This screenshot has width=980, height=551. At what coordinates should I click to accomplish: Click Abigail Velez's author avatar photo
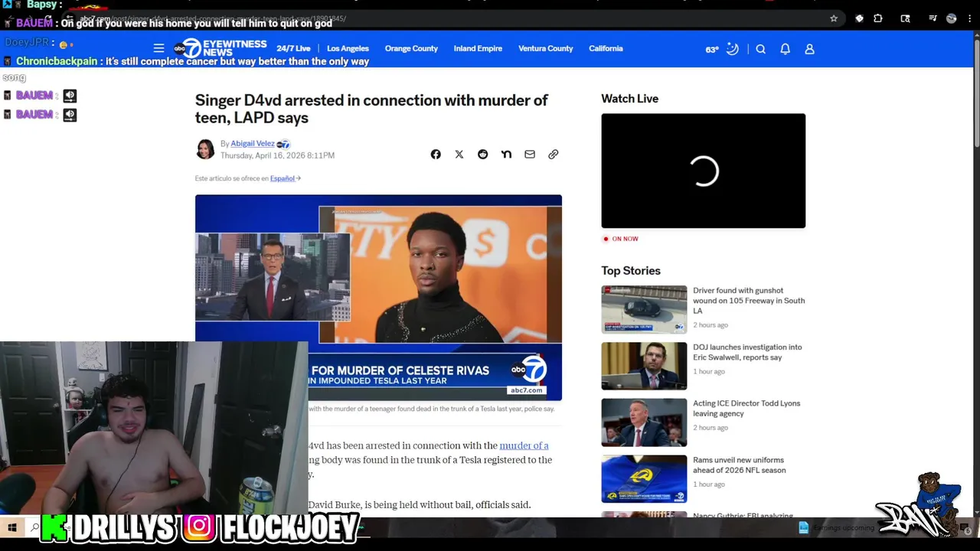pos(205,149)
